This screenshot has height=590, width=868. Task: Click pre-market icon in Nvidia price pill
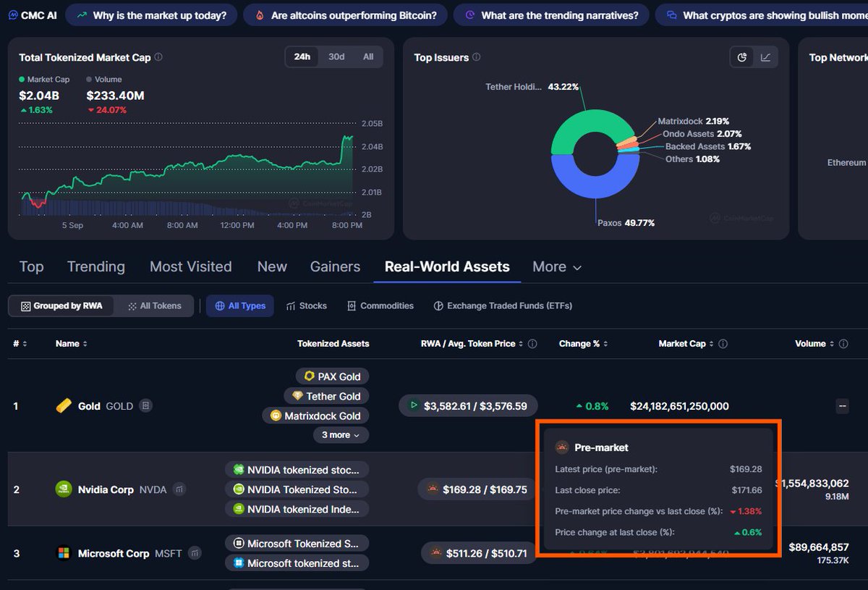433,489
